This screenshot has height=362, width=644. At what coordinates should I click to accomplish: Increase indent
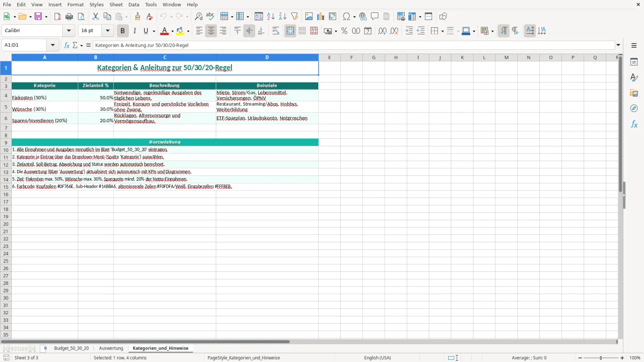click(409, 31)
